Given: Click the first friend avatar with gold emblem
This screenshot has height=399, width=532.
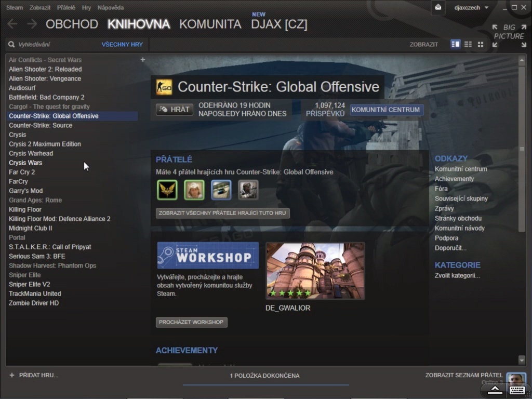Looking at the screenshot, I should 167,190.
